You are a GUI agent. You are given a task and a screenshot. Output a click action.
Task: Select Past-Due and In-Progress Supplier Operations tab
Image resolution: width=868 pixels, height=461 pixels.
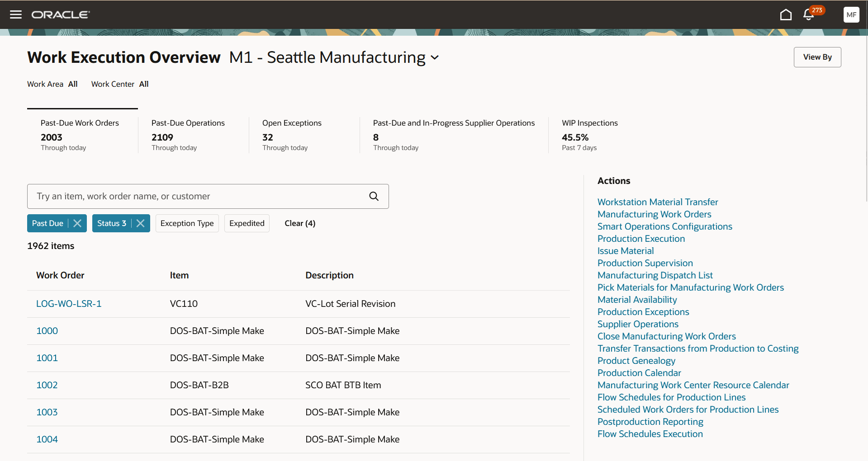(x=454, y=135)
